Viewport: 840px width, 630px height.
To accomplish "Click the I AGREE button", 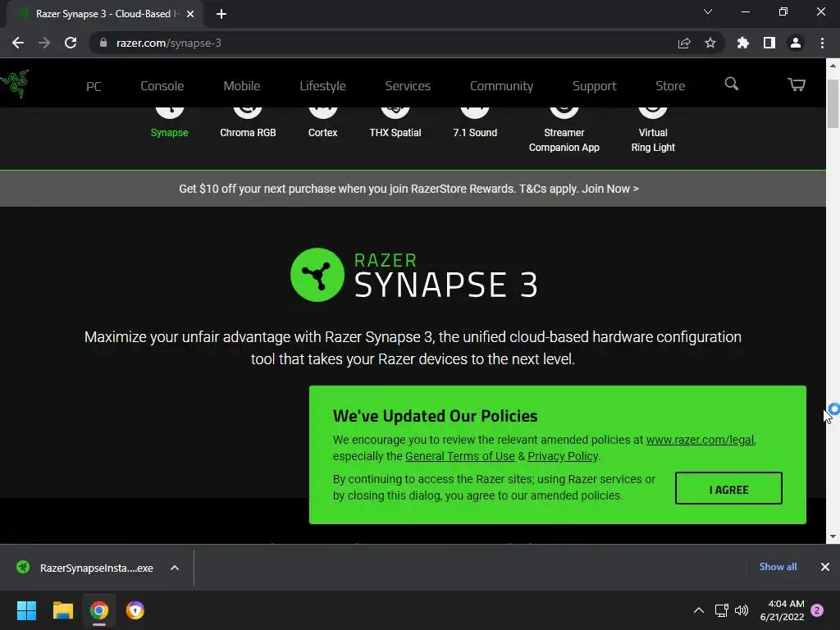I will (x=728, y=488).
